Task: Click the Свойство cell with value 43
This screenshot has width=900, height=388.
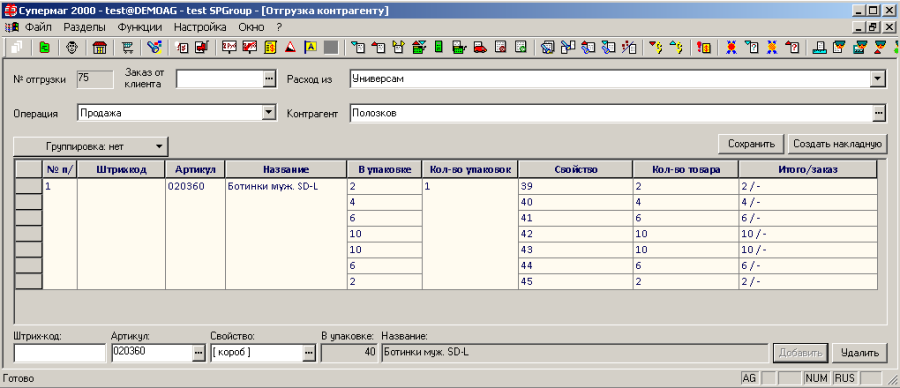Action: pyautogui.click(x=576, y=250)
